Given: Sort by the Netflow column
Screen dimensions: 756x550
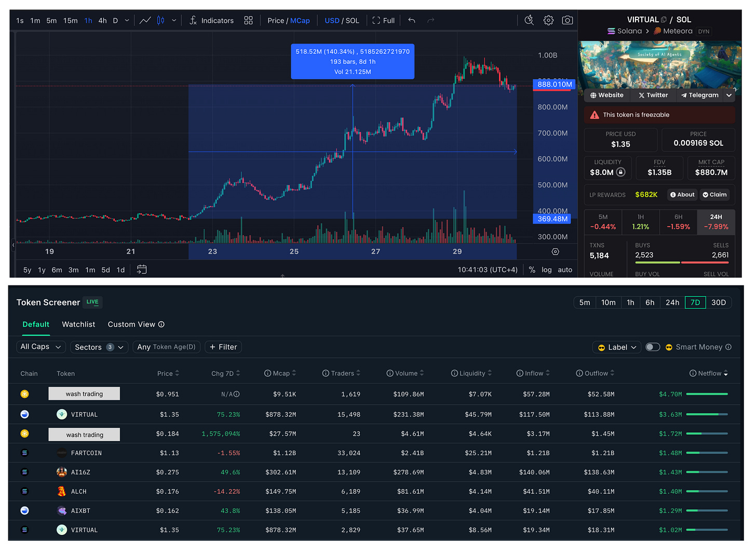Looking at the screenshot, I should (x=709, y=373).
